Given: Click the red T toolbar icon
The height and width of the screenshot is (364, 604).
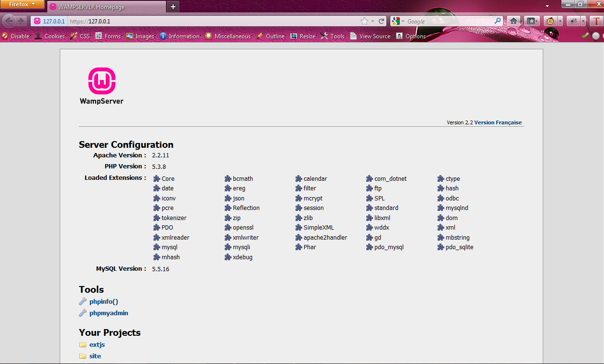Looking at the screenshot, I should click(596, 21).
